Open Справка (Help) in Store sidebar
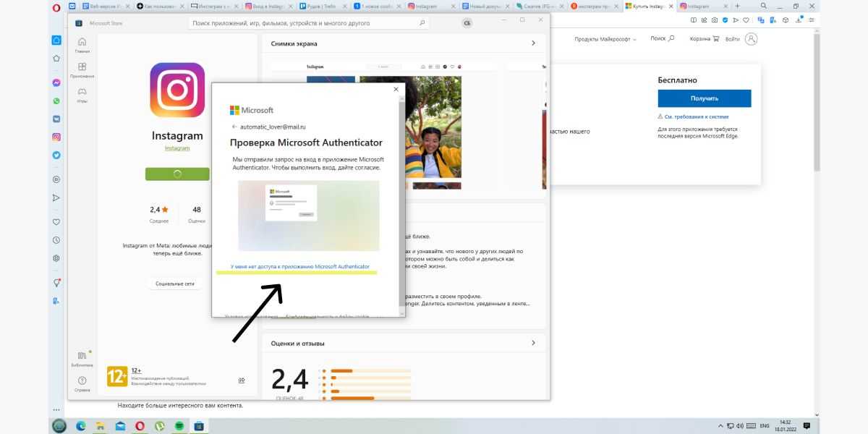The width and height of the screenshot is (868, 434). coord(82,383)
